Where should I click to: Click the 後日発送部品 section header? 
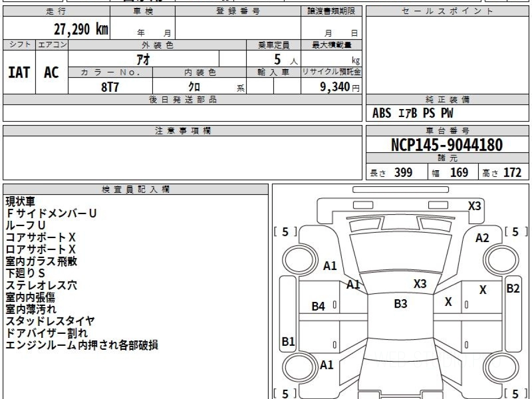(183, 100)
